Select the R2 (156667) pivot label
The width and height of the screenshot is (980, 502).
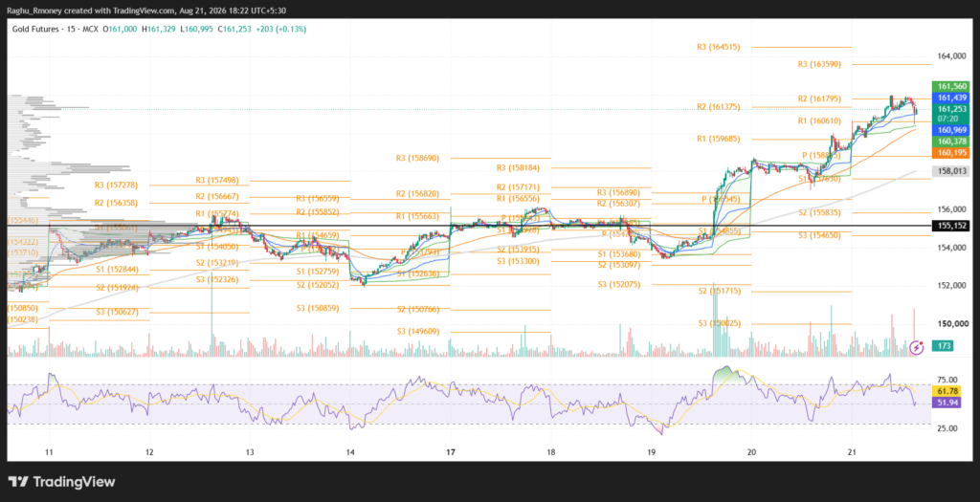pos(217,197)
